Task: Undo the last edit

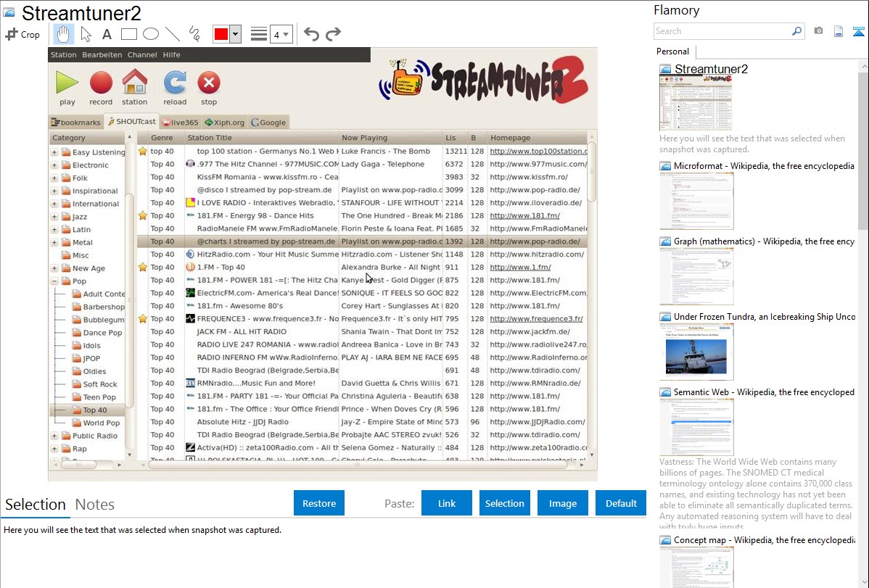Action: [x=311, y=34]
